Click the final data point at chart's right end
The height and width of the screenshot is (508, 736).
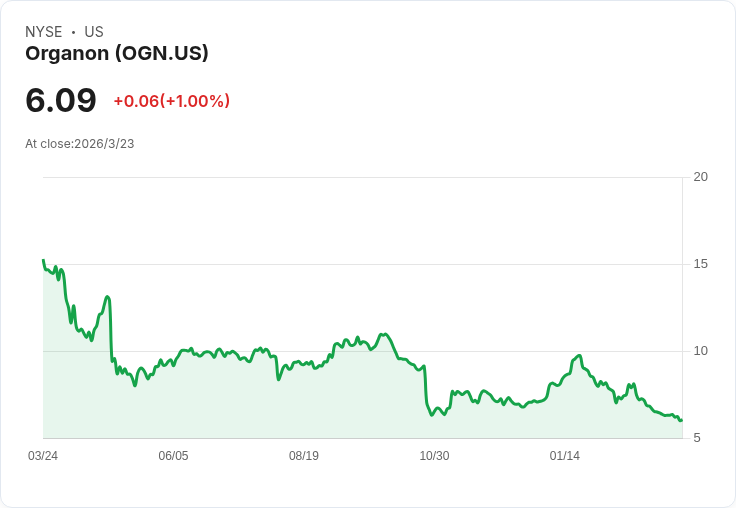(681, 420)
